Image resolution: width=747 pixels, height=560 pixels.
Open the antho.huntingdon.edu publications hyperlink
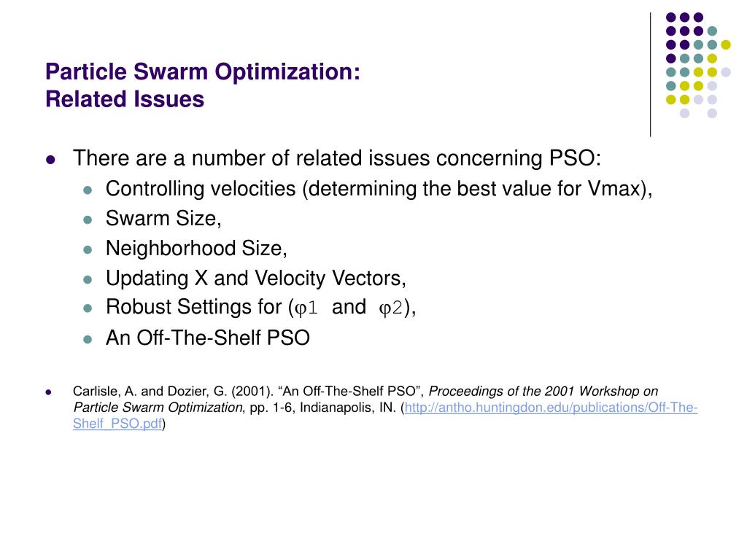click(551, 408)
